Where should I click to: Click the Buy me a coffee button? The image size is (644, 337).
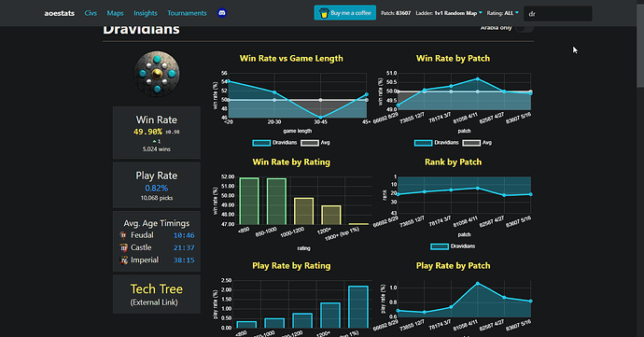click(345, 13)
